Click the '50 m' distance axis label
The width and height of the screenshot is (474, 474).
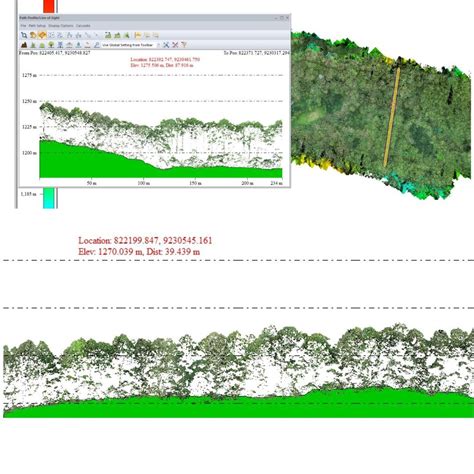tap(92, 183)
